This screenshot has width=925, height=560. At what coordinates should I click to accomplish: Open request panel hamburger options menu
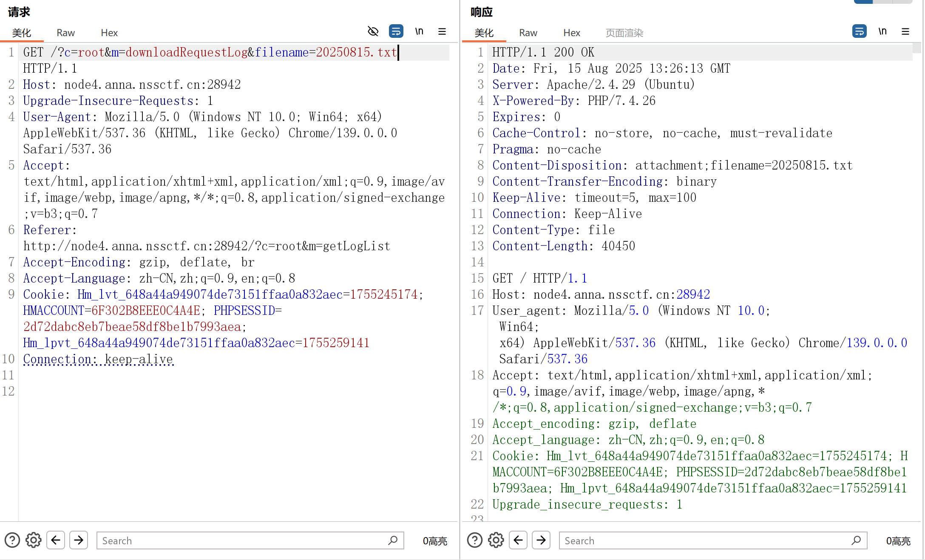(x=442, y=31)
